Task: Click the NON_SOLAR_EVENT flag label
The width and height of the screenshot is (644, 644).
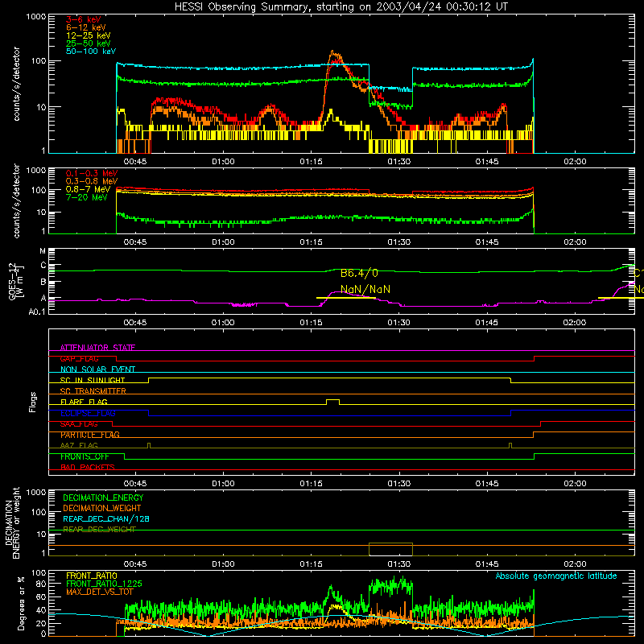Action: click(x=97, y=369)
